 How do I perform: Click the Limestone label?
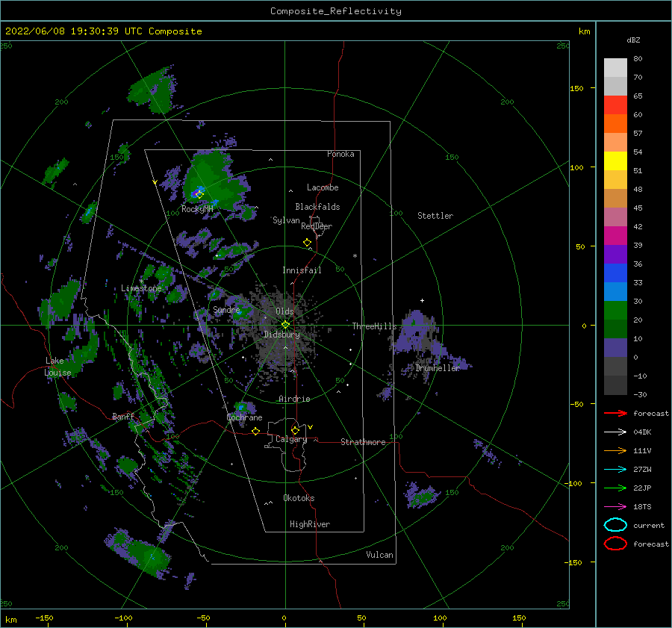coord(141,288)
